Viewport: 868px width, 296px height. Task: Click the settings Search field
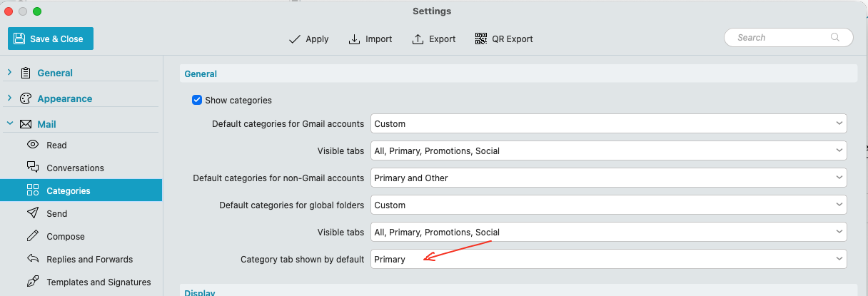(x=781, y=38)
